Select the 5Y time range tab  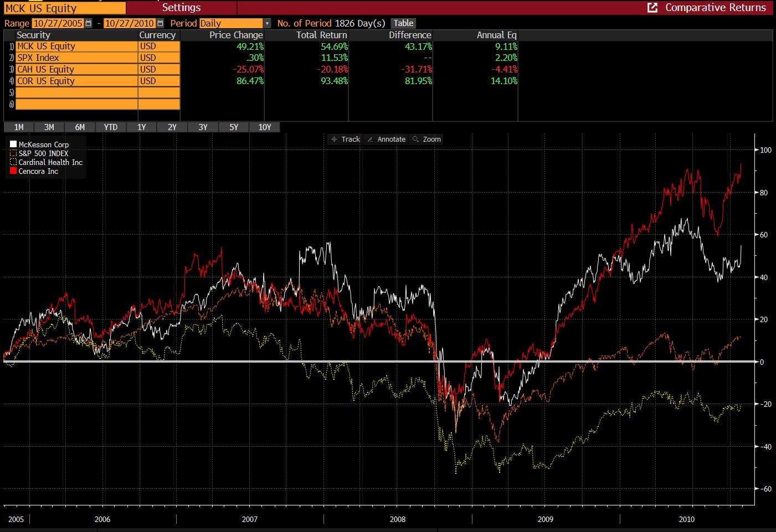(234, 127)
